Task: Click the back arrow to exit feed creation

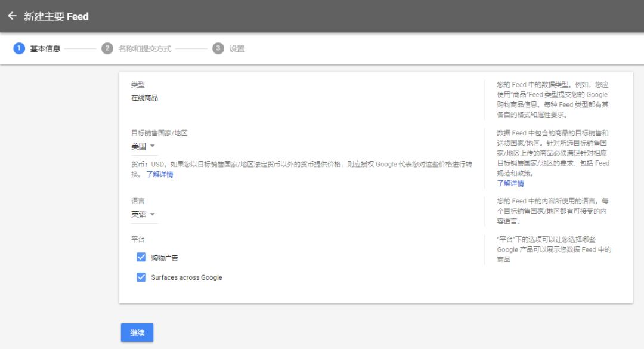Action: click(12, 17)
